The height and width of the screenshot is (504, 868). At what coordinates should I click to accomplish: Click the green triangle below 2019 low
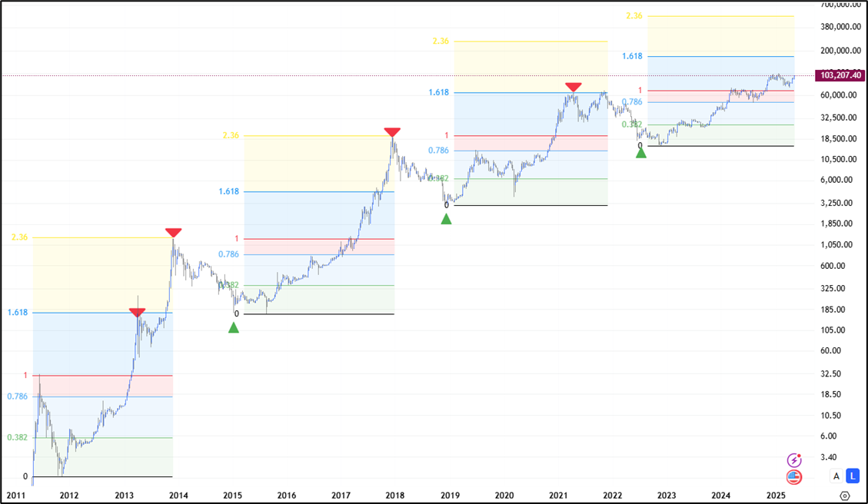[446, 219]
